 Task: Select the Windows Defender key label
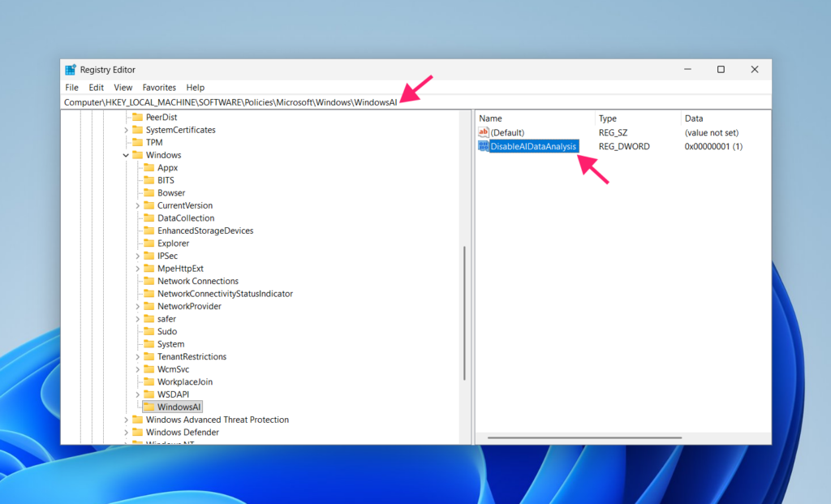183,433
